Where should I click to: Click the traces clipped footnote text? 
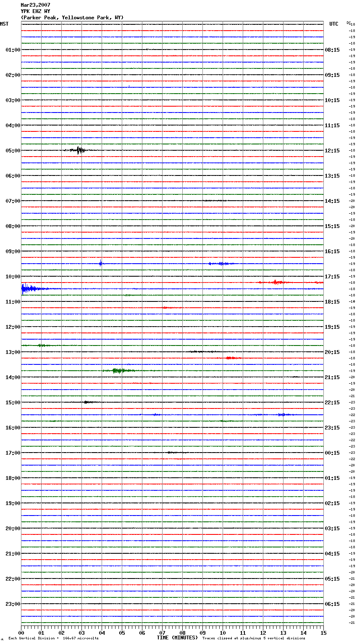(254, 638)
